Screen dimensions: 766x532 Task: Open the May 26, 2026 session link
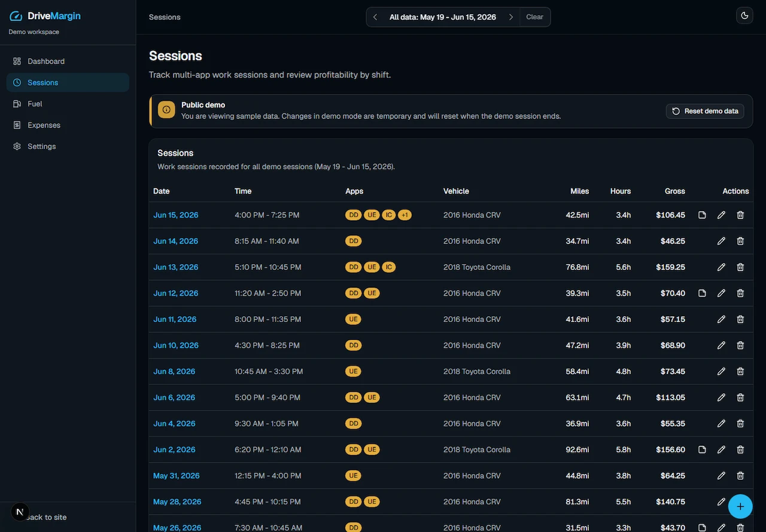[x=177, y=528]
